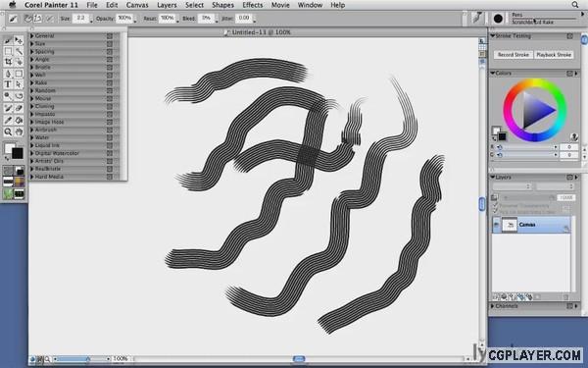Click the hue ring of the color wheel
The image size is (588, 368).
click(535, 82)
